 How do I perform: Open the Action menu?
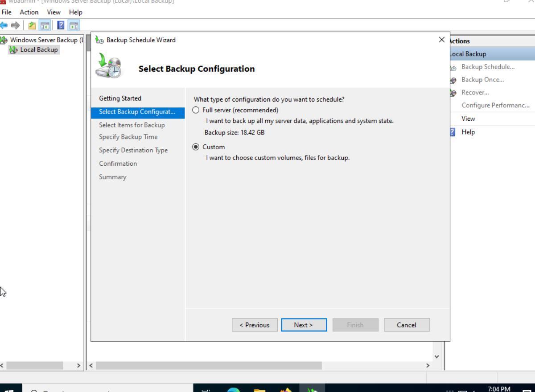coord(29,12)
